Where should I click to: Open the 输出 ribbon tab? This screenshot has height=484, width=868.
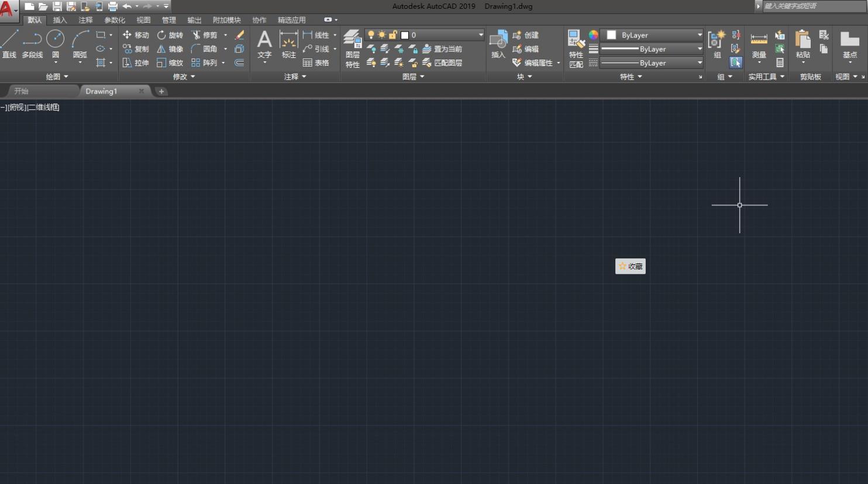(194, 20)
